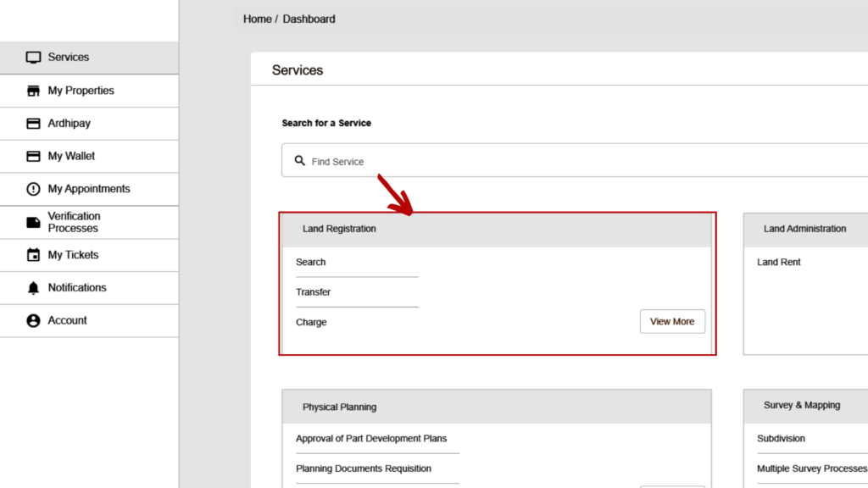868x488 pixels.
Task: Open the Transfer service link
Action: point(313,292)
